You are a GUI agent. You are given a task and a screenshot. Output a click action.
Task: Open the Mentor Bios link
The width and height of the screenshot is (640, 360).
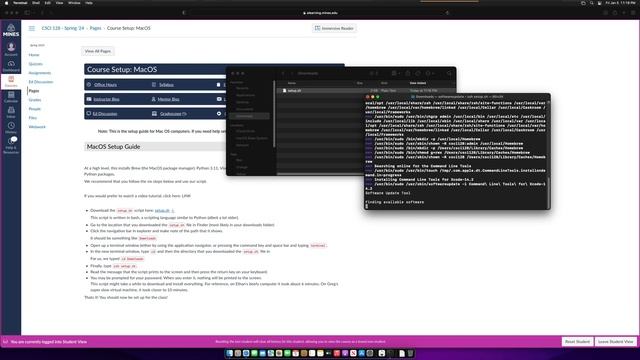(168, 99)
